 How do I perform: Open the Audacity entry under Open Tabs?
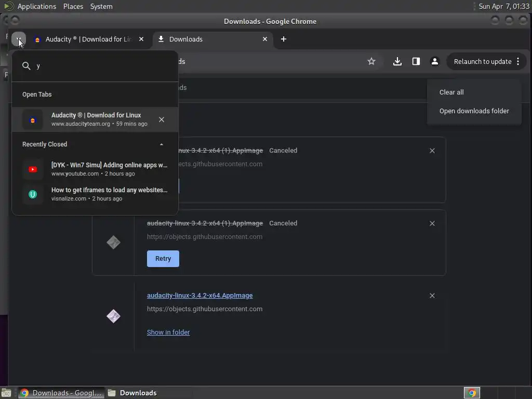pos(95,119)
